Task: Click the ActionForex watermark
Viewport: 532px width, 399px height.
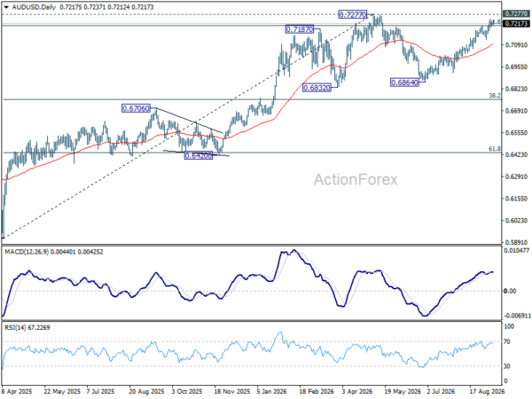Action: coord(356,179)
